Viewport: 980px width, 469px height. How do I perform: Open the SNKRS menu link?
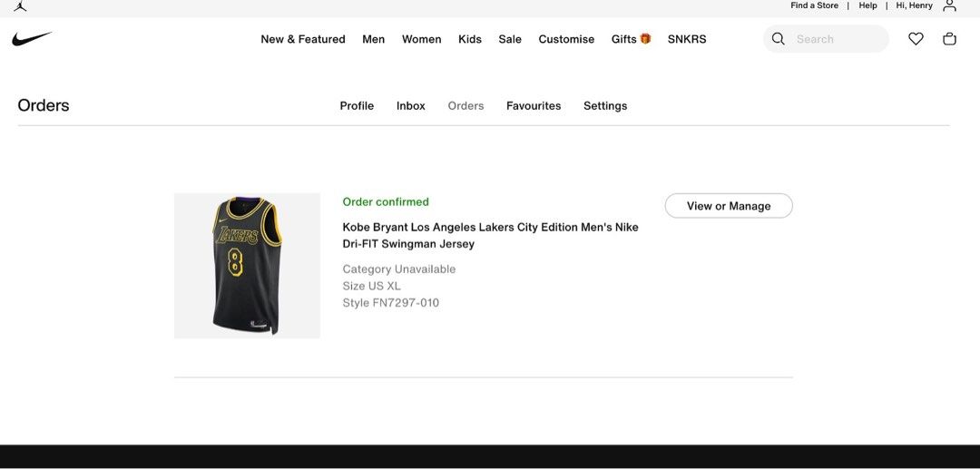(x=687, y=39)
